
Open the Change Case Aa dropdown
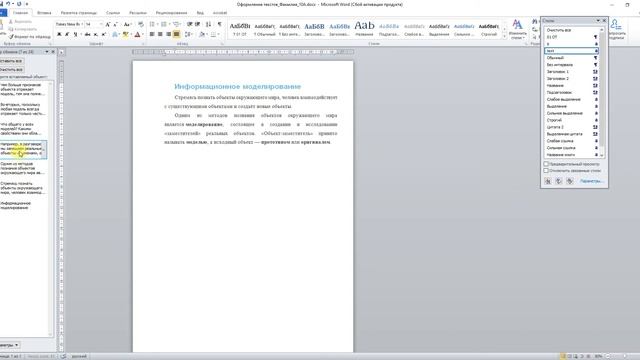point(127,24)
